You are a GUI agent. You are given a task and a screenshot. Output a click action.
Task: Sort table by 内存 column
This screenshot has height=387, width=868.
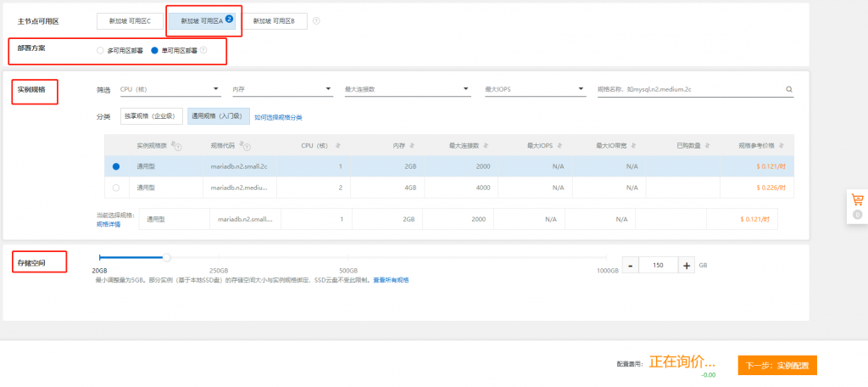click(x=413, y=146)
